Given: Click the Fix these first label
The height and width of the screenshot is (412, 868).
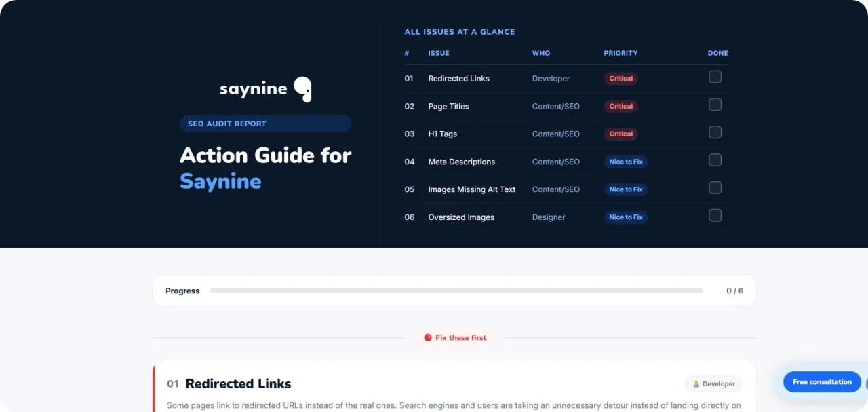Looking at the screenshot, I should [x=461, y=338].
